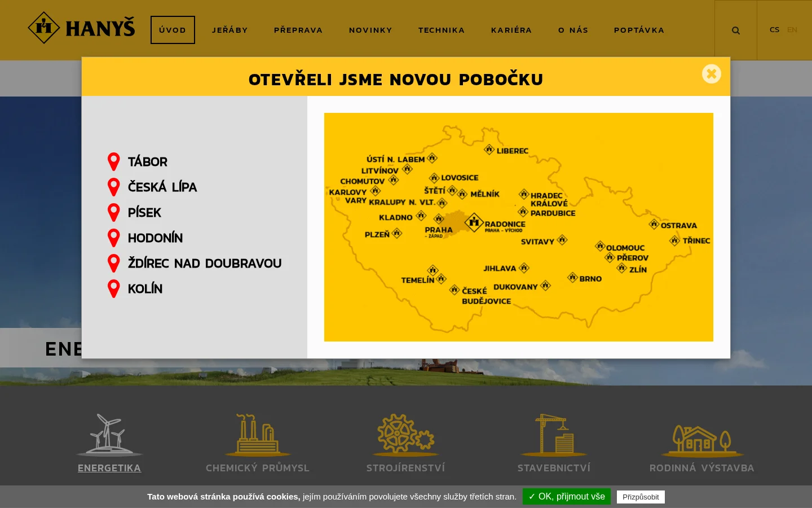
Task: Click the Hodonín branch name
Action: pos(155,238)
